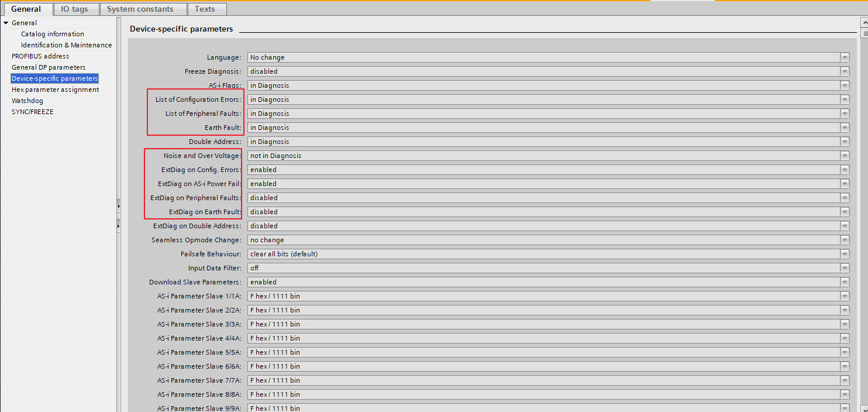Collapse the General tree node
The height and width of the screenshot is (412, 868).
(x=6, y=23)
